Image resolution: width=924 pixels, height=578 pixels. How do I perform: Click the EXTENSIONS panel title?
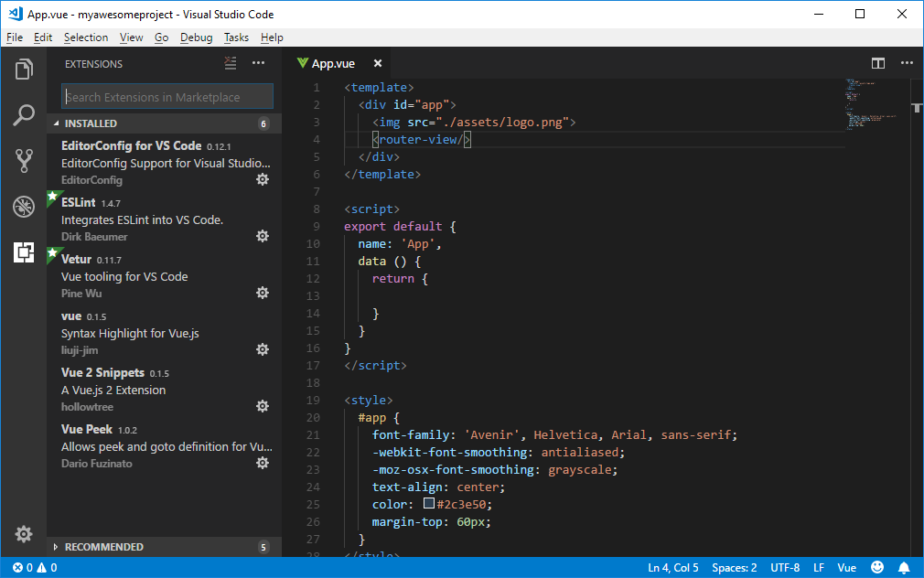[x=93, y=64]
